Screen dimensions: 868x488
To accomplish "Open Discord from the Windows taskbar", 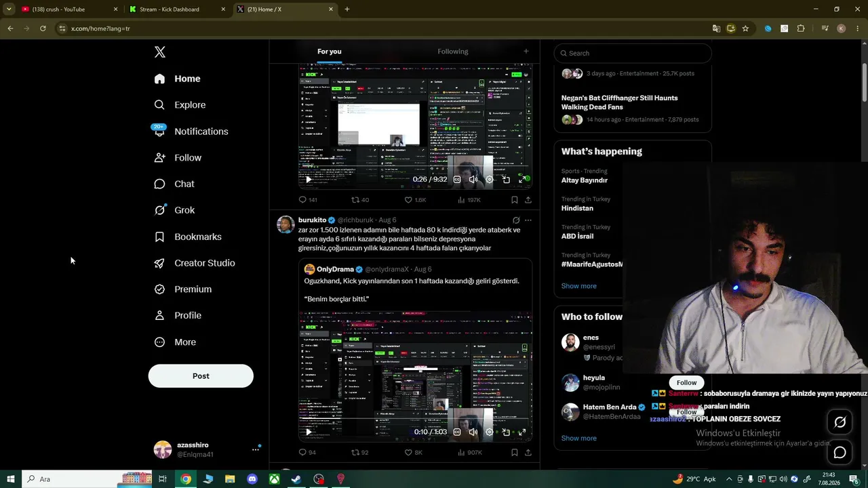I will point(252,479).
